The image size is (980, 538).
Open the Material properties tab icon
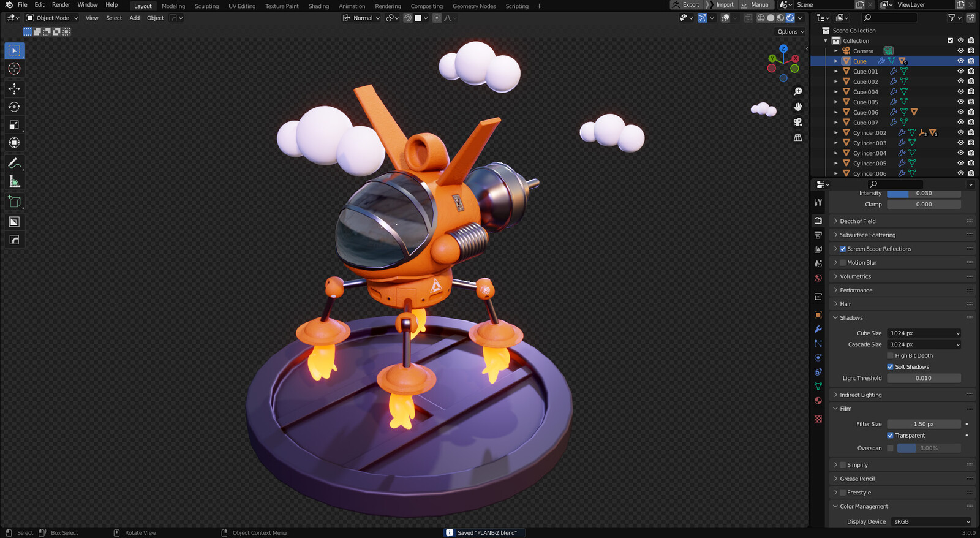click(x=818, y=401)
